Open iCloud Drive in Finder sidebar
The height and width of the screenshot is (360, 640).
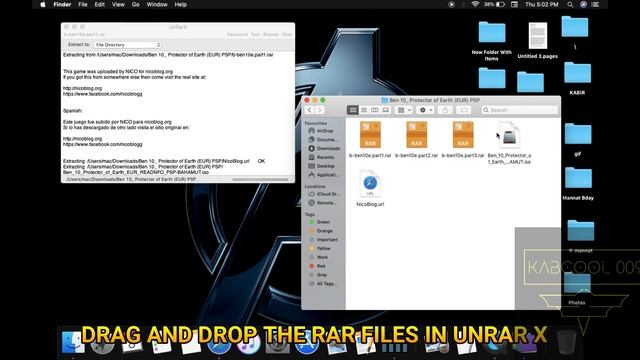[x=324, y=194]
